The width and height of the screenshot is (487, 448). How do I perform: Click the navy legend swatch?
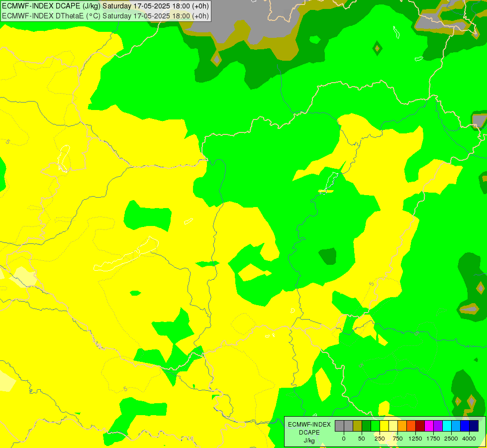coord(474,426)
